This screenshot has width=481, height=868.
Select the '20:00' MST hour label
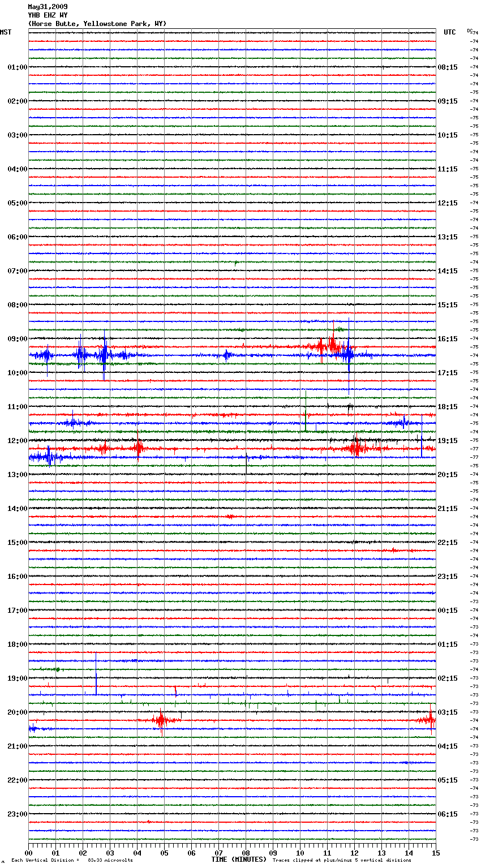click(x=18, y=712)
